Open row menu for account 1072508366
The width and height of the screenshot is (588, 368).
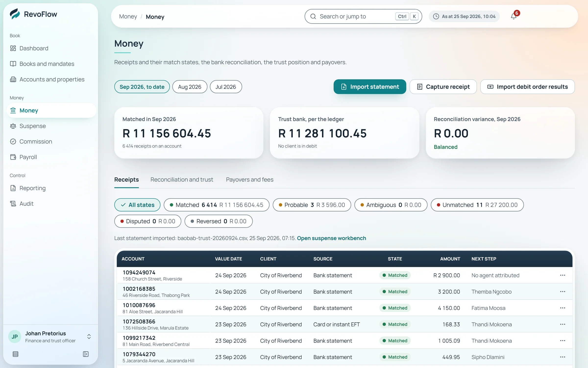click(x=563, y=324)
